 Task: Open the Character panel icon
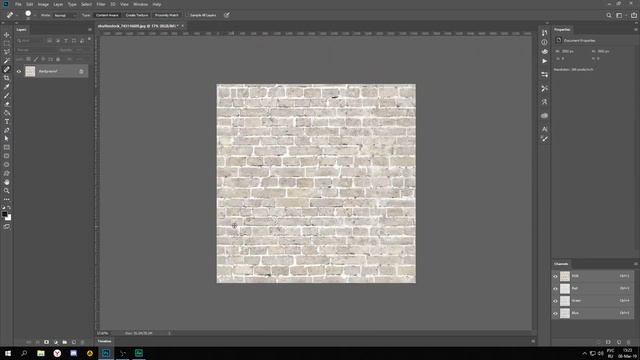tap(544, 129)
